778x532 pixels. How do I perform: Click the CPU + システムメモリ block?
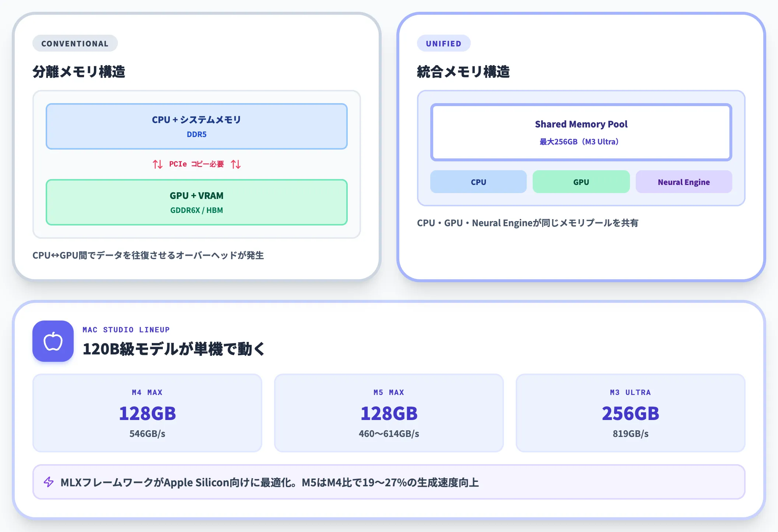point(197,126)
